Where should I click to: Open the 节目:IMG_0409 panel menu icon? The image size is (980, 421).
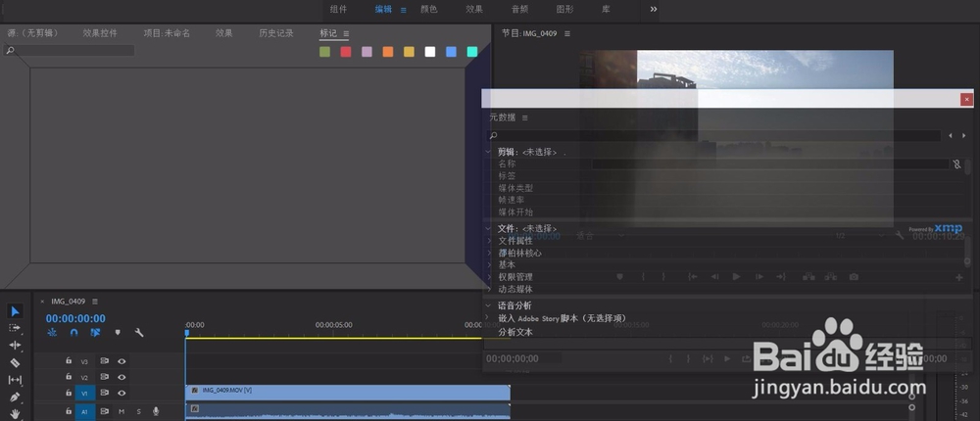[566, 33]
